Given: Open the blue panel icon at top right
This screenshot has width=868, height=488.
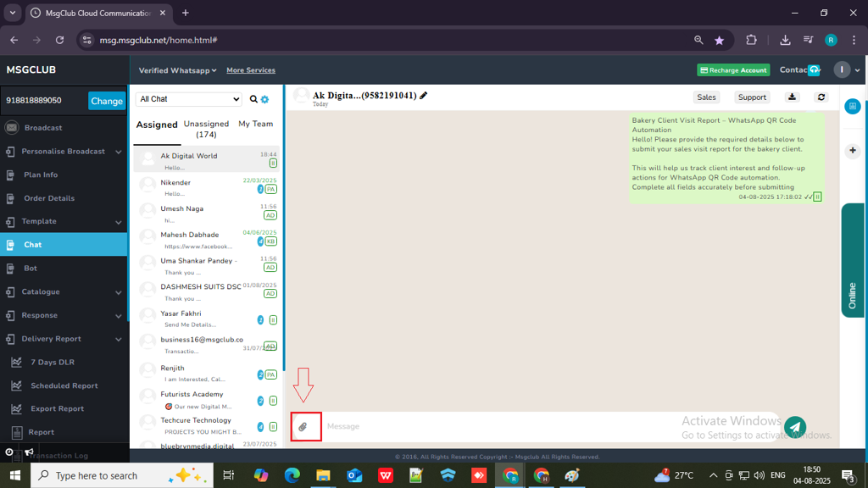Looking at the screenshot, I should [x=853, y=106].
